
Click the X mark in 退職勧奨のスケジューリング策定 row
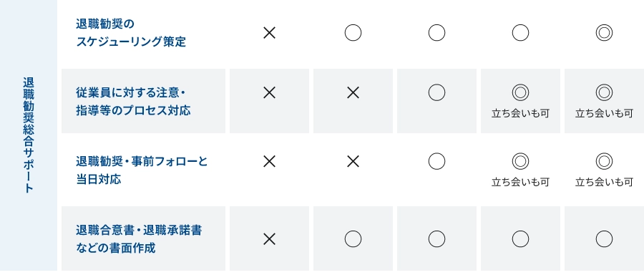(x=269, y=33)
